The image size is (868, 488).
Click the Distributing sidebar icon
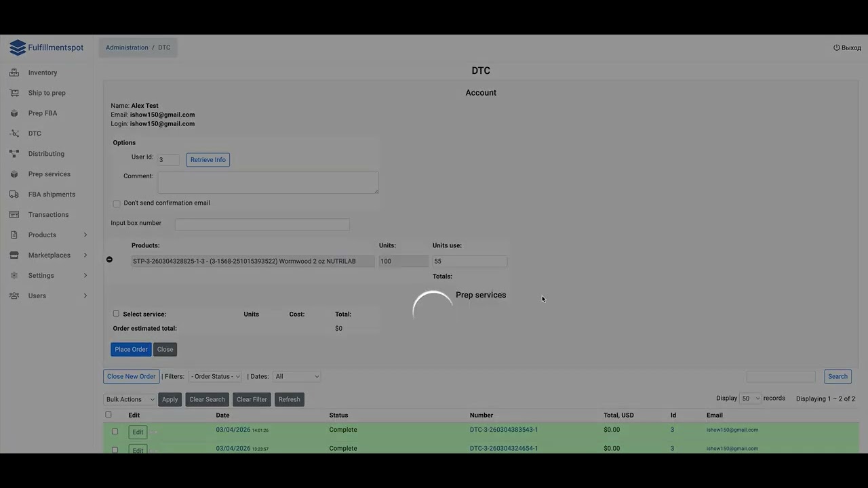14,154
